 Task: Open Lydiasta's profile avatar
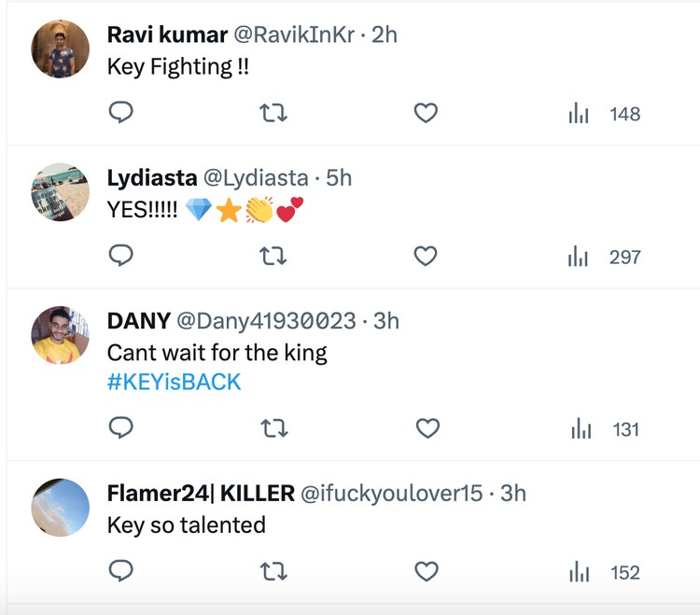click(x=61, y=191)
